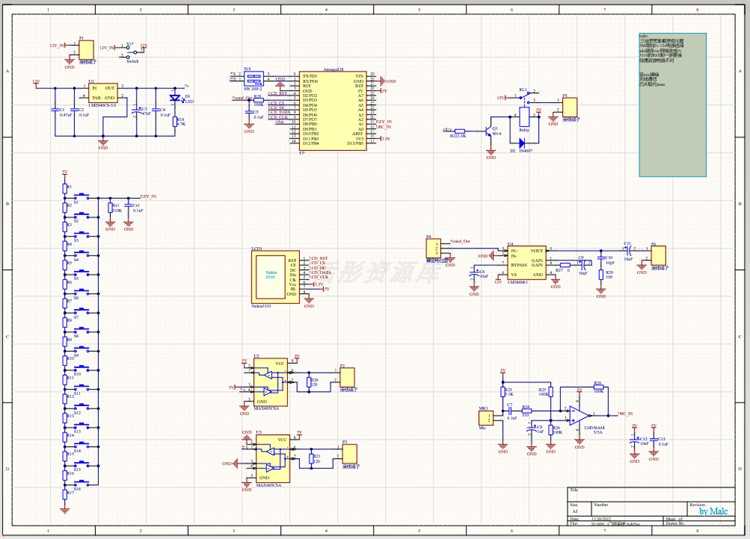Select the large Arduino Nano IC block

pos(333,111)
